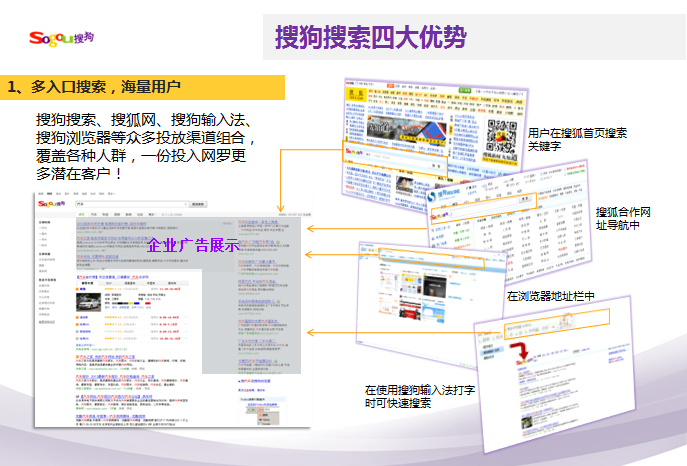Image resolution: width=687 pixels, height=466 pixels.
Task: Click the caption 在使用搜狗输入法打字时可快速搜索
Action: coord(420,396)
